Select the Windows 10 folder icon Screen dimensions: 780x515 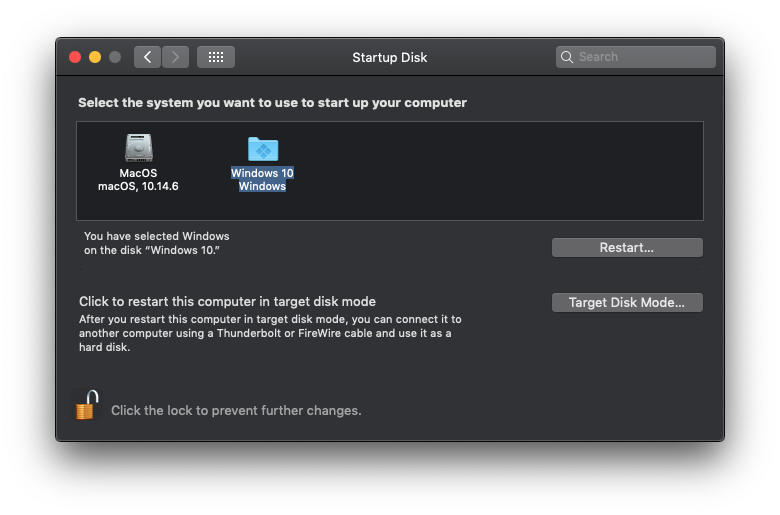point(263,148)
